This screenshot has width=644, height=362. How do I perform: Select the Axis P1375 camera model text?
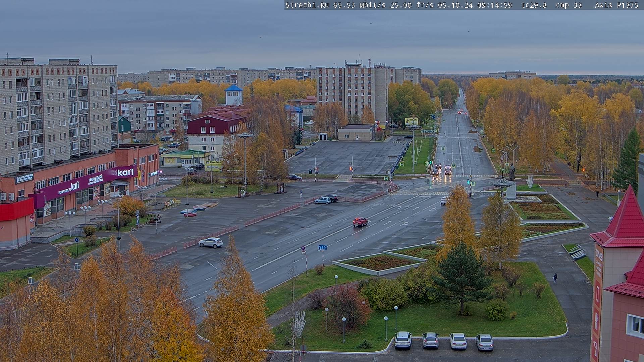click(x=616, y=5)
